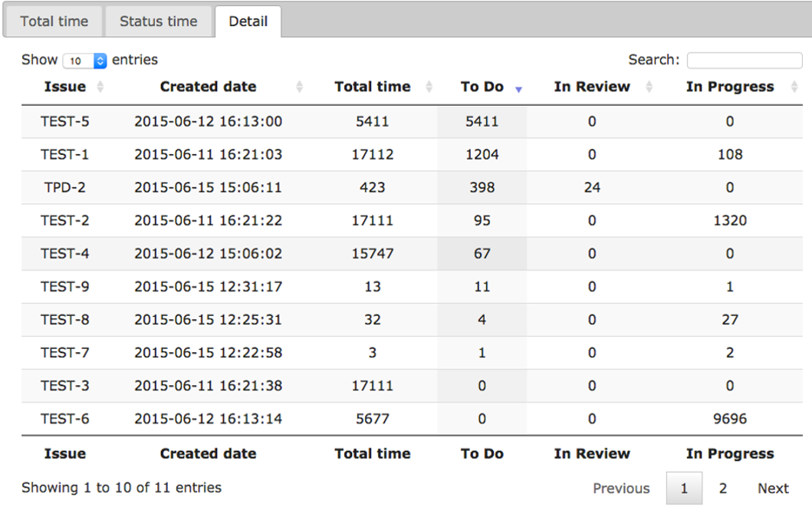Select issue TEST-5 cell
The image size is (812, 514).
(x=65, y=121)
